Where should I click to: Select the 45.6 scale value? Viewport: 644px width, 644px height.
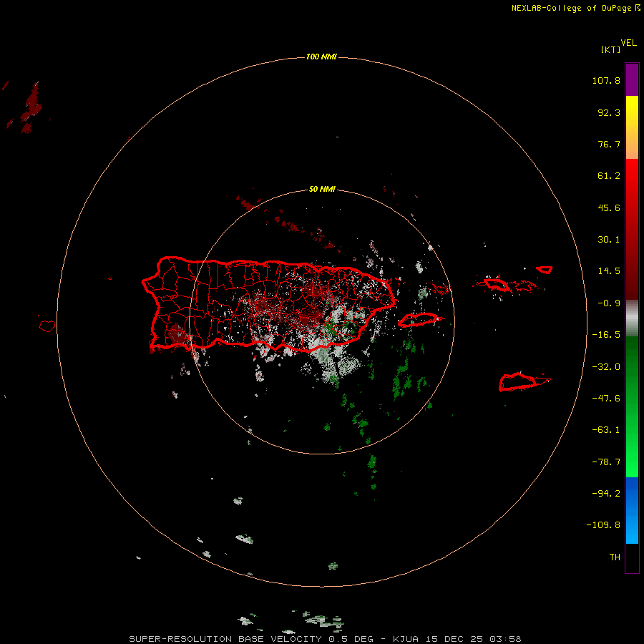point(609,208)
